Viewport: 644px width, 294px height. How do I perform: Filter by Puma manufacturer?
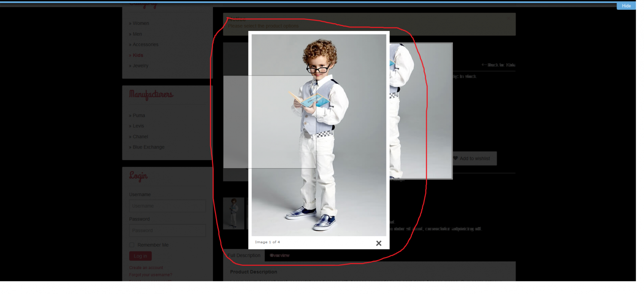(139, 115)
